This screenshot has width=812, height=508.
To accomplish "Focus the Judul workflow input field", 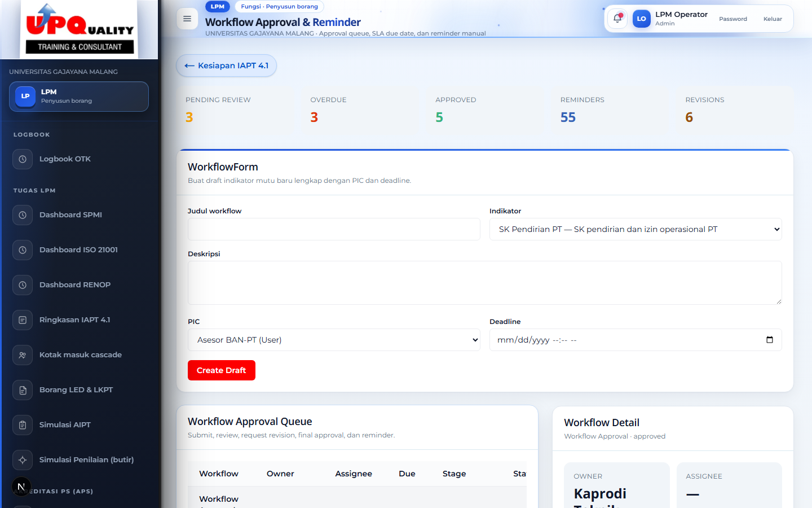I will (334, 229).
